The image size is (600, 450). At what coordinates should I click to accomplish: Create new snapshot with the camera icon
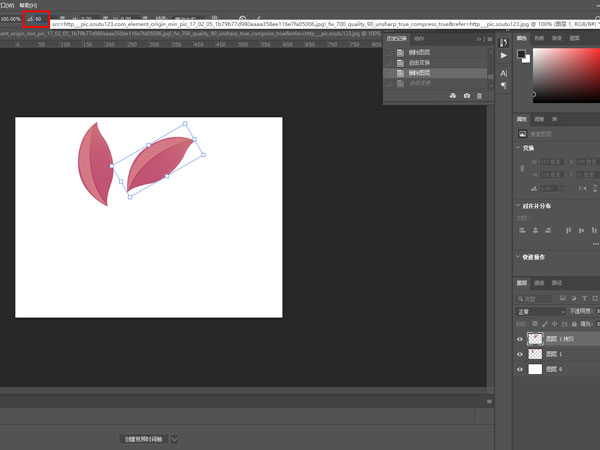467,95
